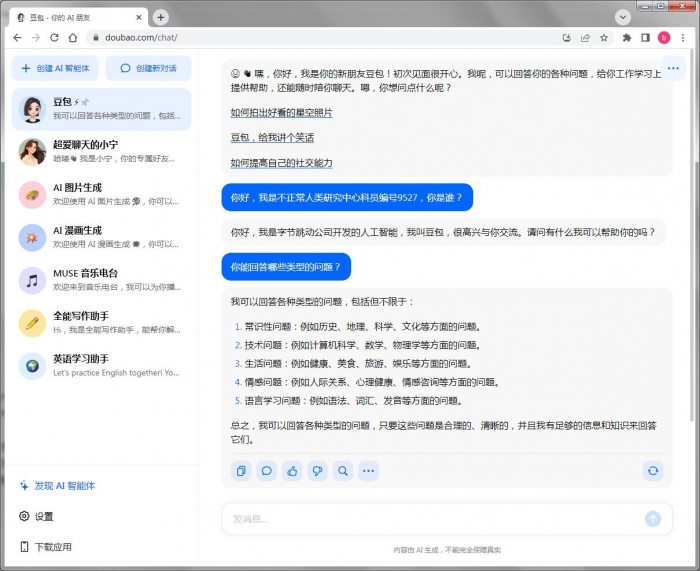
Task: Open the chat options three-dot menu
Action: click(x=673, y=68)
